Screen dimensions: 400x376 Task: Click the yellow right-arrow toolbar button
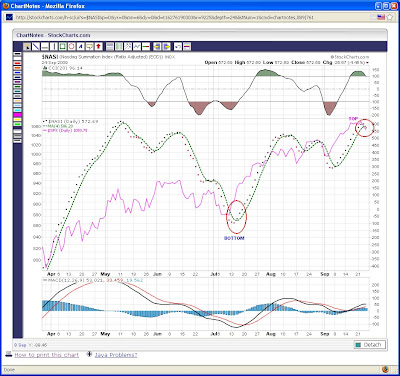[167, 47]
